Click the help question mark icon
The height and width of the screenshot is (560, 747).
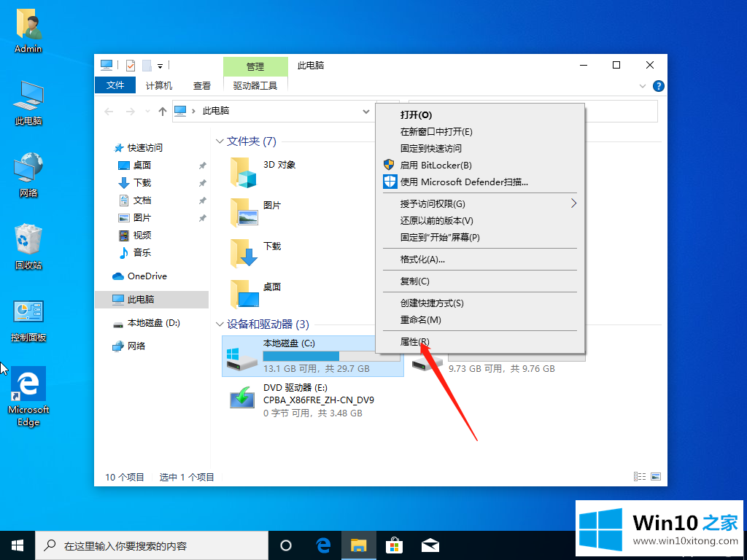(659, 86)
